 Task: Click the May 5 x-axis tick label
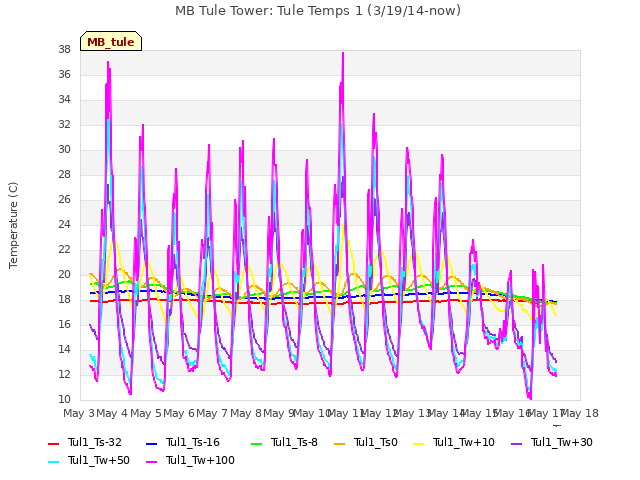pyautogui.click(x=146, y=413)
